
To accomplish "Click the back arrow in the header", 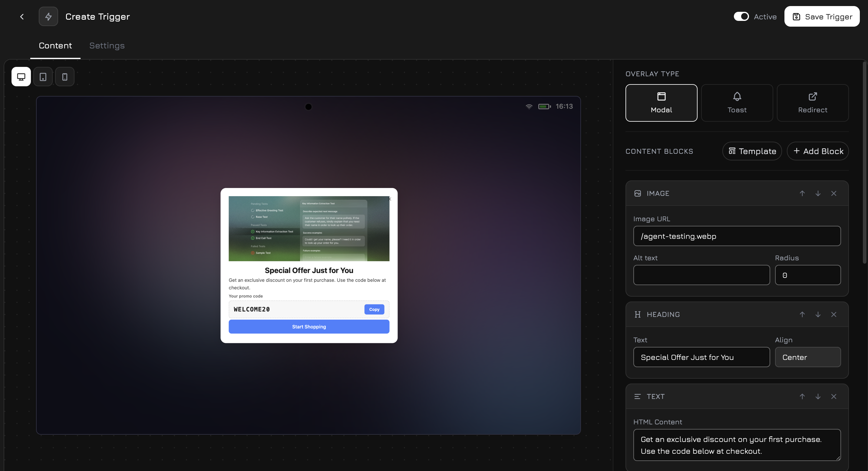I will (x=21, y=16).
